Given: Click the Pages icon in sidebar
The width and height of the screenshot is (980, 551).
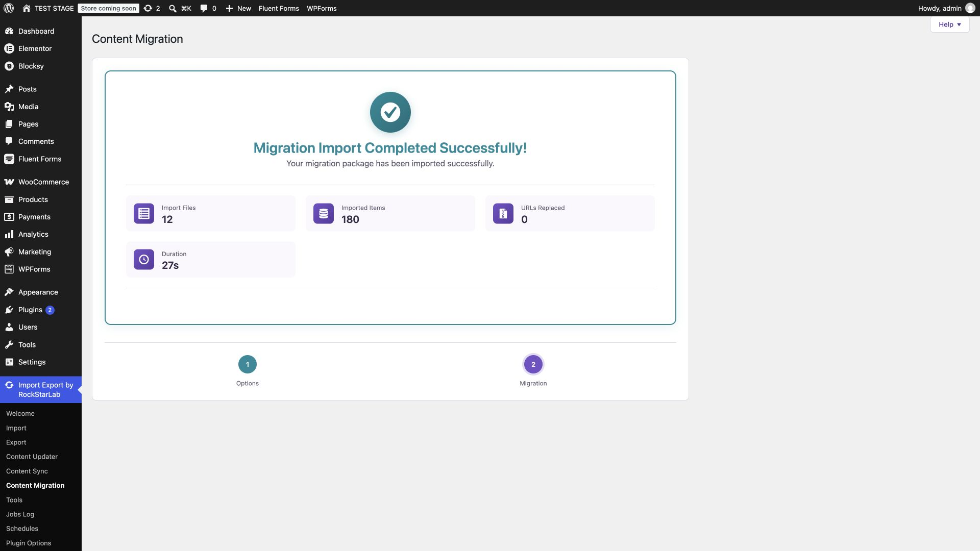Looking at the screenshot, I should (x=9, y=124).
